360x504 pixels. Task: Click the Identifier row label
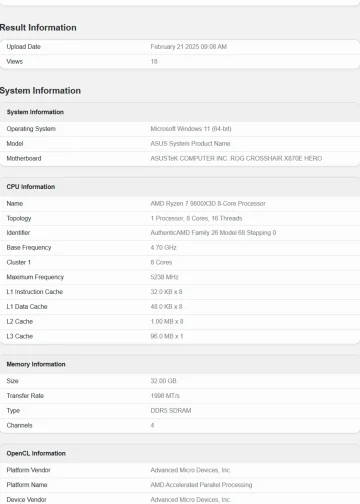coord(18,233)
